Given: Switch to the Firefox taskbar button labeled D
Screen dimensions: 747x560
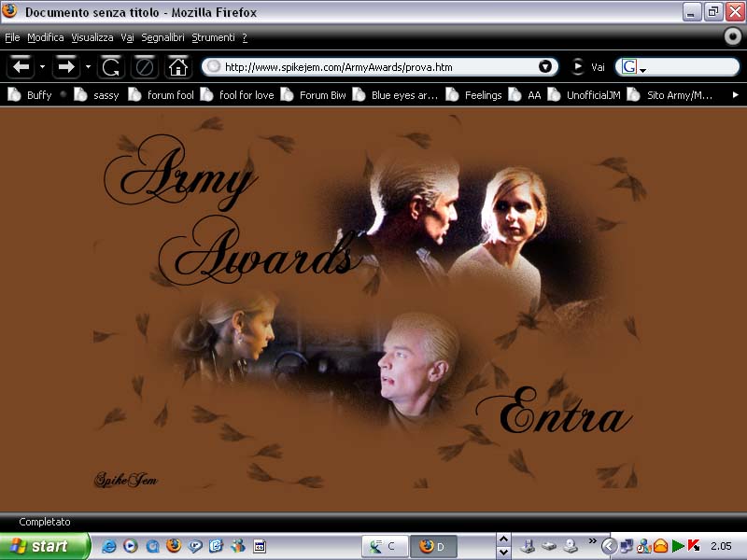Looking at the screenshot, I should pos(434,546).
